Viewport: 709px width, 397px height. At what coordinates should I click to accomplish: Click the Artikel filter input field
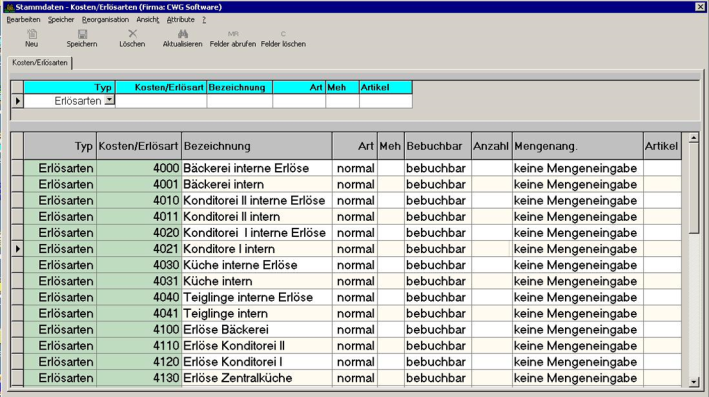click(x=386, y=101)
